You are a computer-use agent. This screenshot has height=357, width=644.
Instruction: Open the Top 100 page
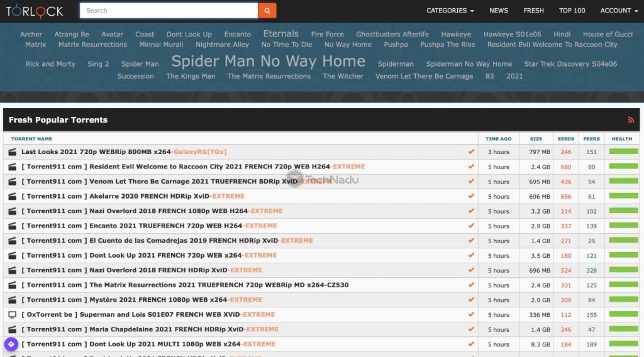tap(572, 11)
